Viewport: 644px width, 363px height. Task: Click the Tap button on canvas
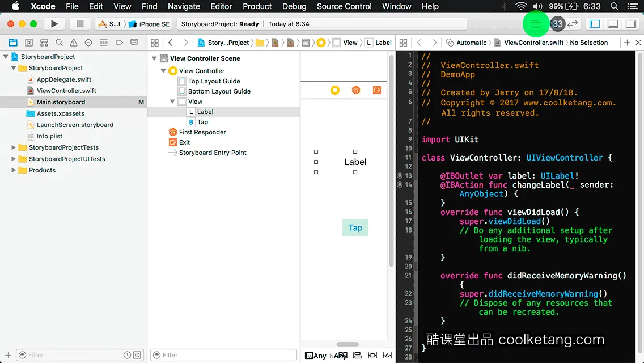point(355,227)
